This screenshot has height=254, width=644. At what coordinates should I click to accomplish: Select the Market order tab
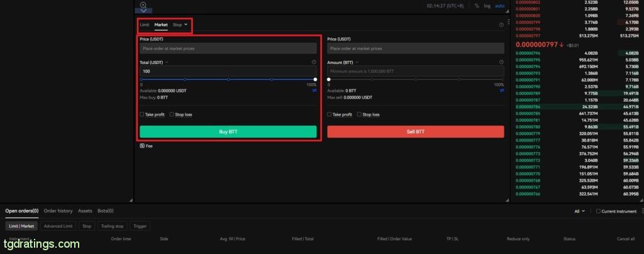click(161, 25)
